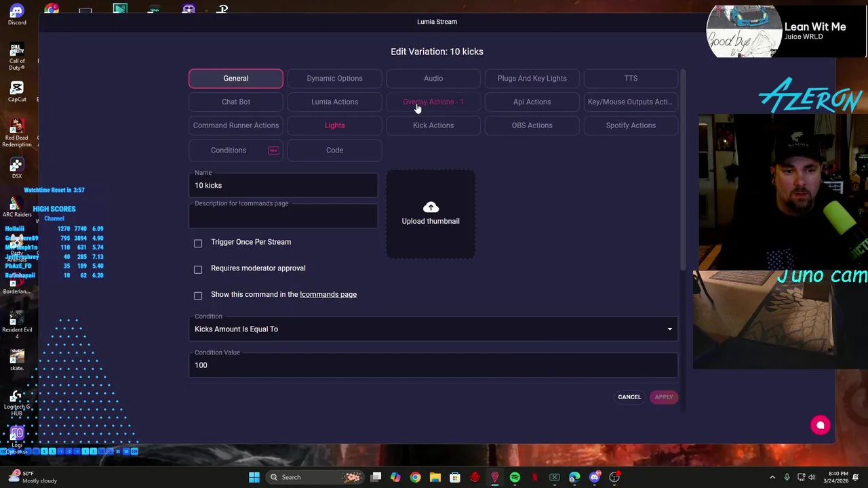Open the Resident Evil 4 desktop shortcut
Screen dimensions: 868x488
point(17,324)
